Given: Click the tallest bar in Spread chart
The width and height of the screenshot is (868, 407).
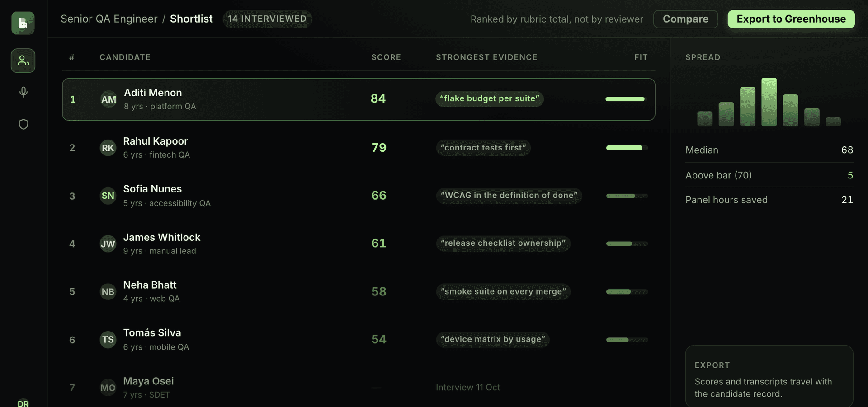Looking at the screenshot, I should pyautogui.click(x=769, y=102).
